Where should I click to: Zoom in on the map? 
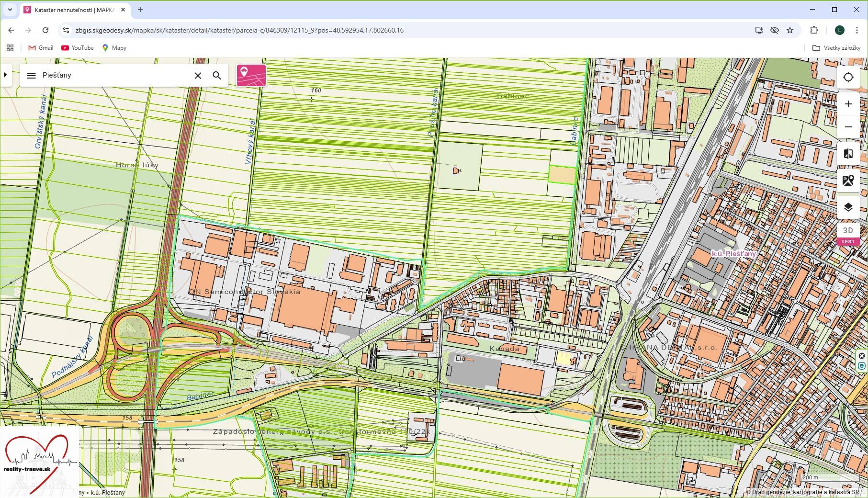click(x=848, y=104)
